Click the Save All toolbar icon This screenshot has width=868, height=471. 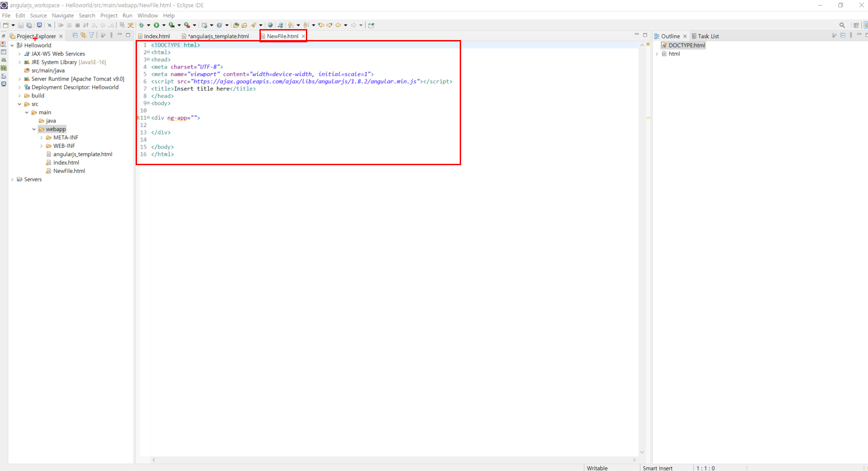(x=29, y=25)
